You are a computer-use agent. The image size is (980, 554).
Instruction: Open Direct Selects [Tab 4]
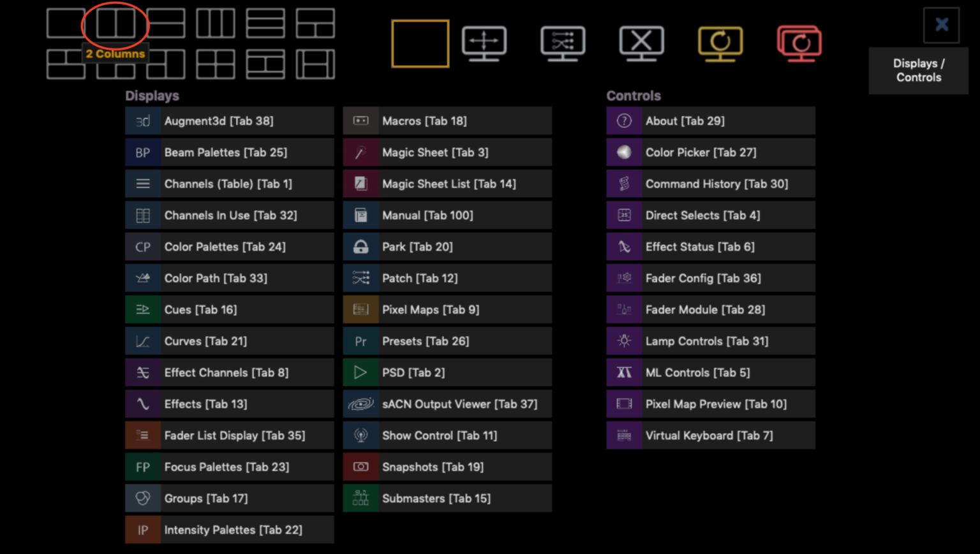point(710,215)
